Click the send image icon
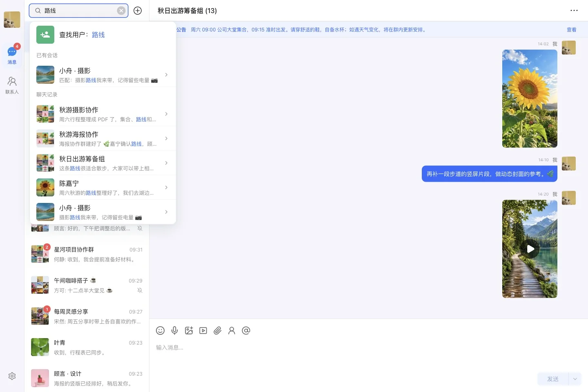 coord(189,330)
